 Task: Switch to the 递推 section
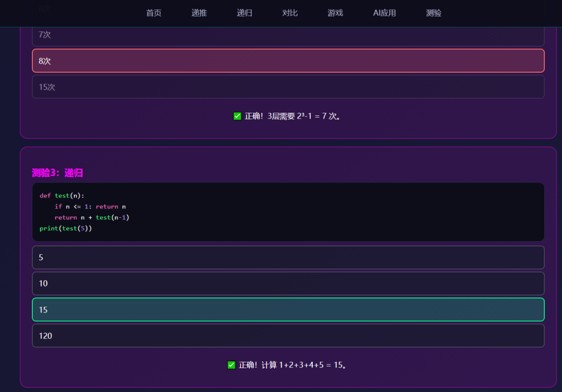point(198,13)
